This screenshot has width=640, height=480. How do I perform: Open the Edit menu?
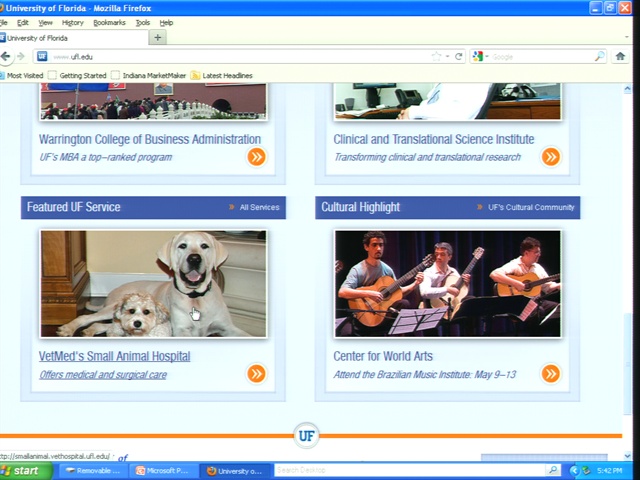click(x=22, y=23)
